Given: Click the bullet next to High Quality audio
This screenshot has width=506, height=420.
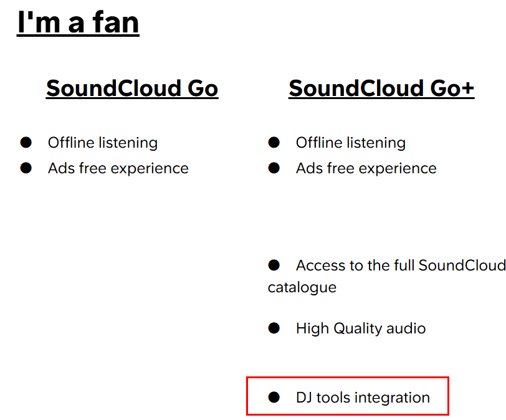Looking at the screenshot, I should click(x=274, y=328).
